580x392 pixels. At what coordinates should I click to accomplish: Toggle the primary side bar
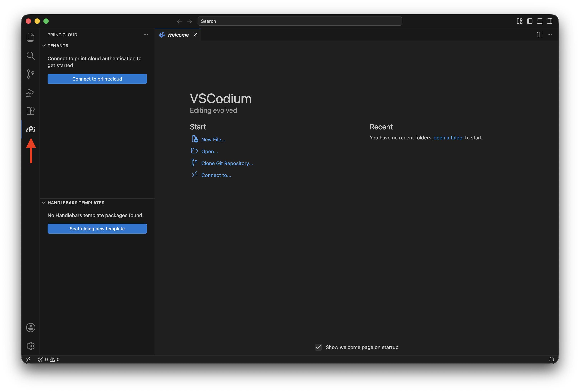click(x=530, y=21)
